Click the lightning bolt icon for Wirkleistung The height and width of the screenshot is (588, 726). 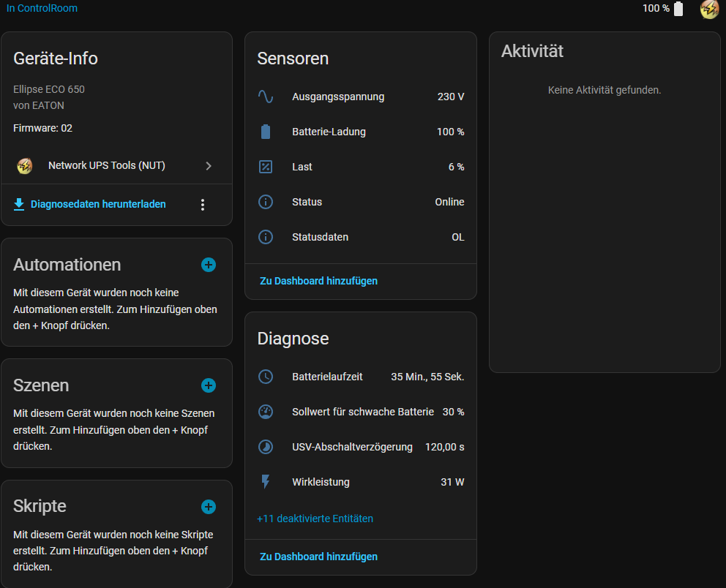[266, 482]
